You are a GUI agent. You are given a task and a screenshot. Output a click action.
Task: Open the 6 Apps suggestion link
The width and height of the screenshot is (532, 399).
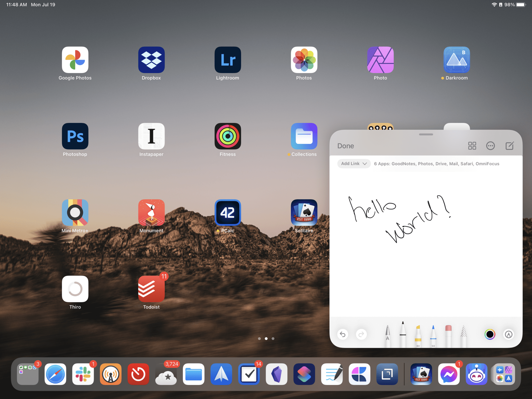coord(437,163)
